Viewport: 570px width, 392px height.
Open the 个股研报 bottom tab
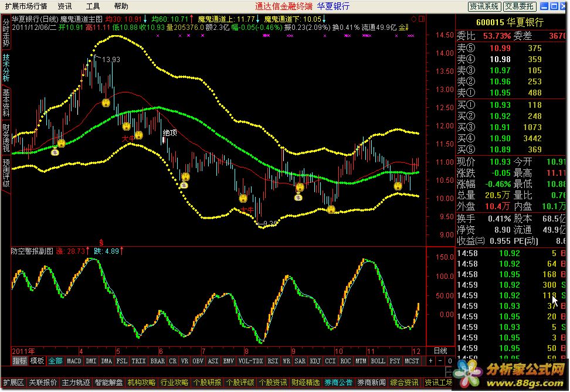(x=207, y=383)
